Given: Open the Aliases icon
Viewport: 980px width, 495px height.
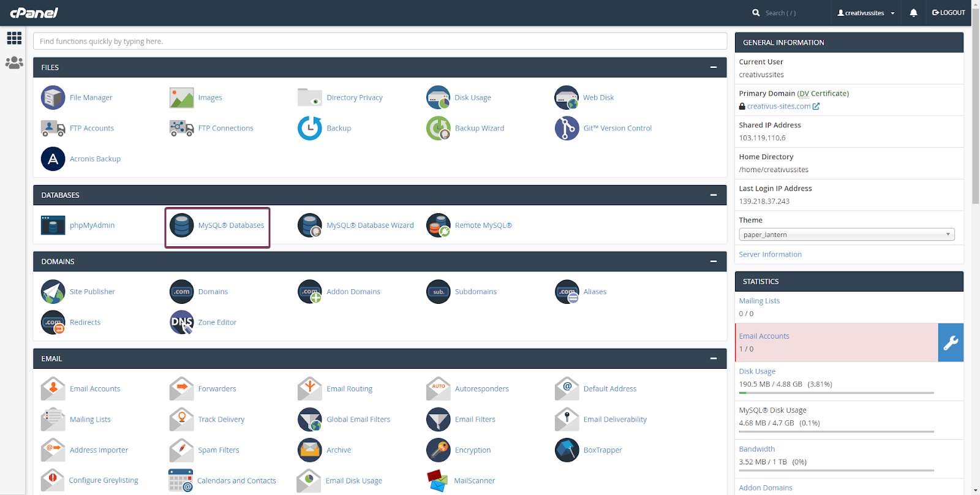Looking at the screenshot, I should coord(567,292).
